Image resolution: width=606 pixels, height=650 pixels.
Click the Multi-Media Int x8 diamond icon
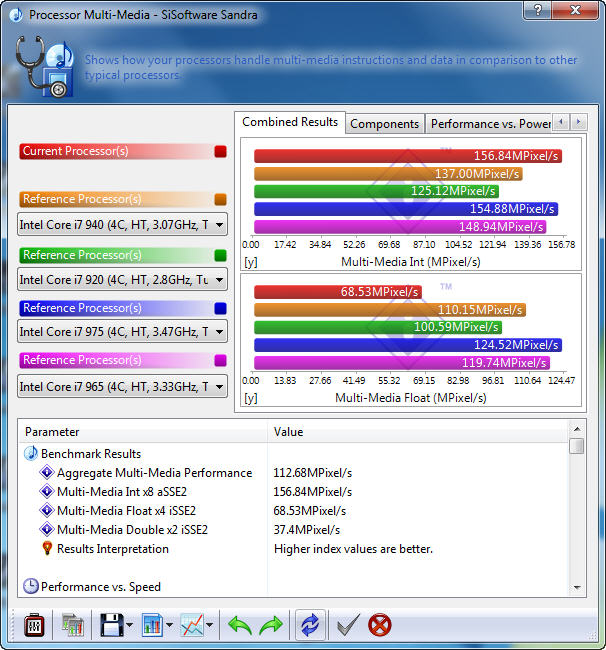click(47, 491)
